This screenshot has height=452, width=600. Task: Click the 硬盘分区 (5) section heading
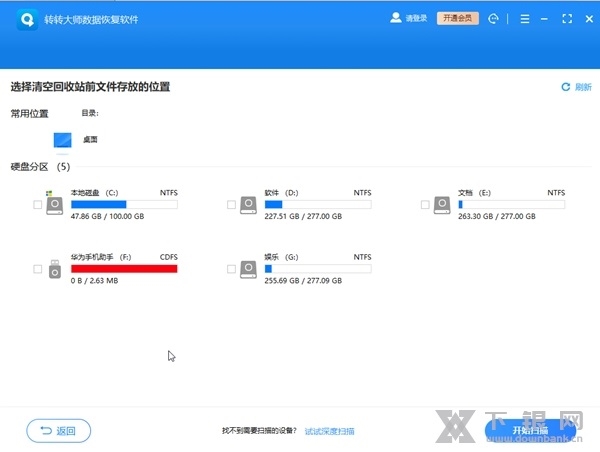(40, 167)
